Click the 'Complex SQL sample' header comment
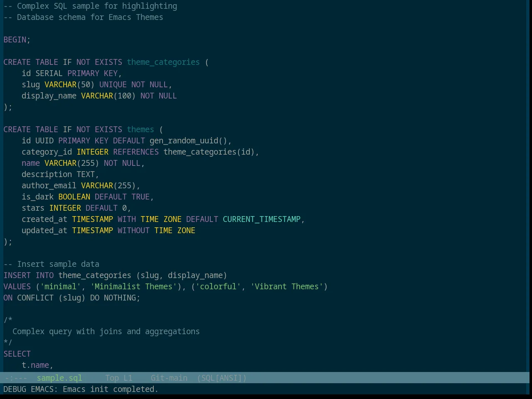This screenshot has width=532, height=399. [x=90, y=6]
